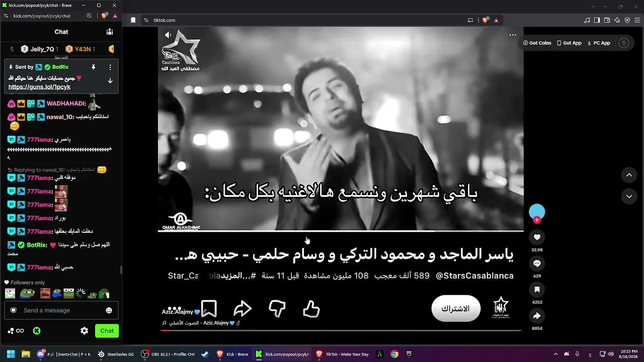
Task: Switch to TikTok - Make Your Day taskbar window
Action: pyautogui.click(x=342, y=354)
